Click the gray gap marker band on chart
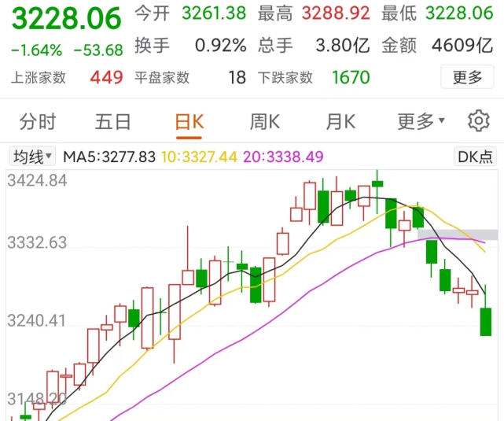The width and height of the screenshot is (504, 421). [458, 235]
